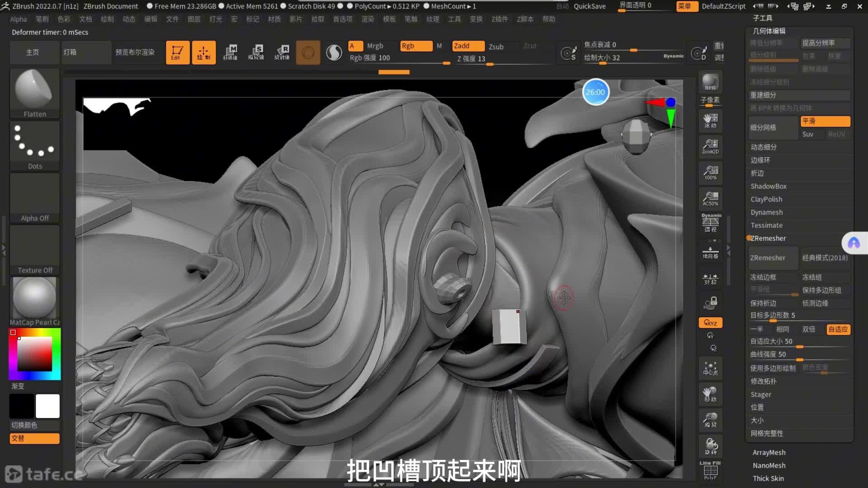This screenshot has height=488, width=868.
Task: Open the Alpha menu
Action: click(18, 19)
